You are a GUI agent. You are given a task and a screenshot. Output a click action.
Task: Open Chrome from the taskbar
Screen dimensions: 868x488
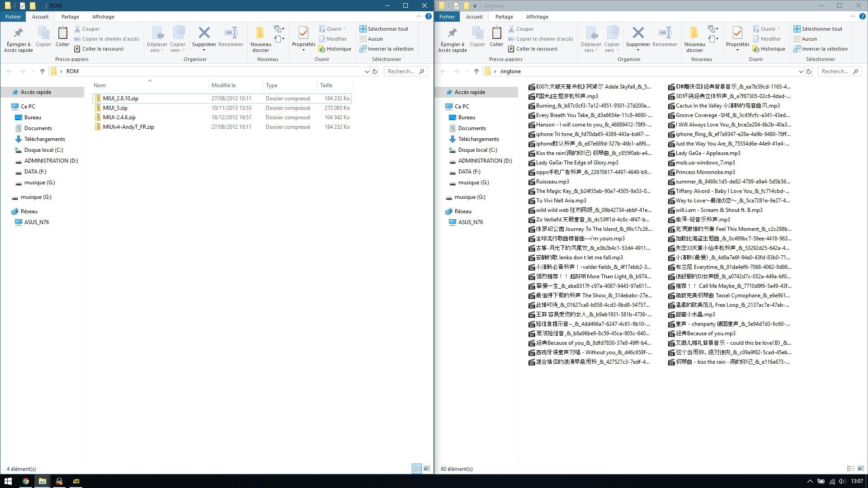(25, 481)
